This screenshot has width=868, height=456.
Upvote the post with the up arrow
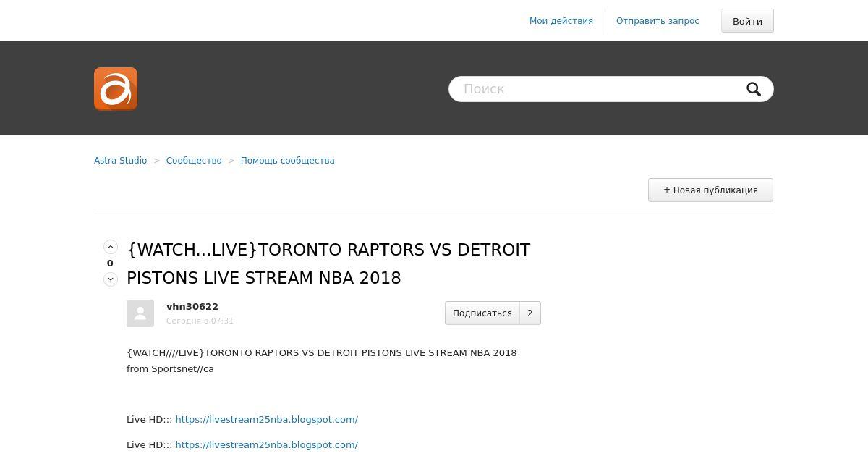pos(111,247)
